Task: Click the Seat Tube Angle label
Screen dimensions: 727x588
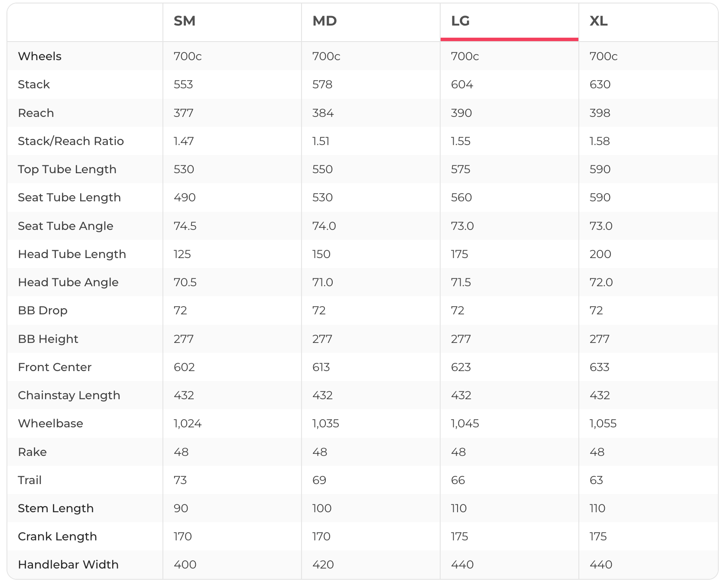Action: (x=65, y=226)
